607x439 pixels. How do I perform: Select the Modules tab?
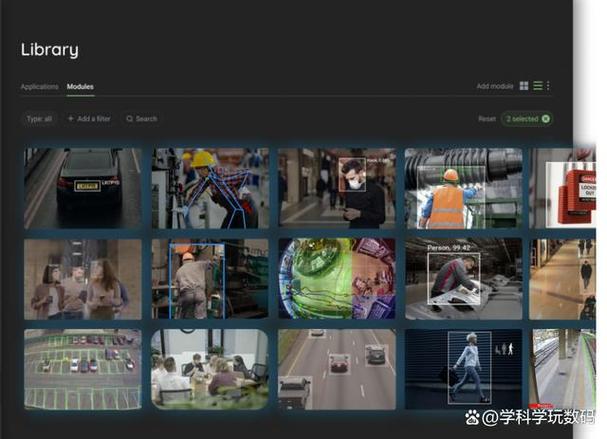pyautogui.click(x=80, y=87)
